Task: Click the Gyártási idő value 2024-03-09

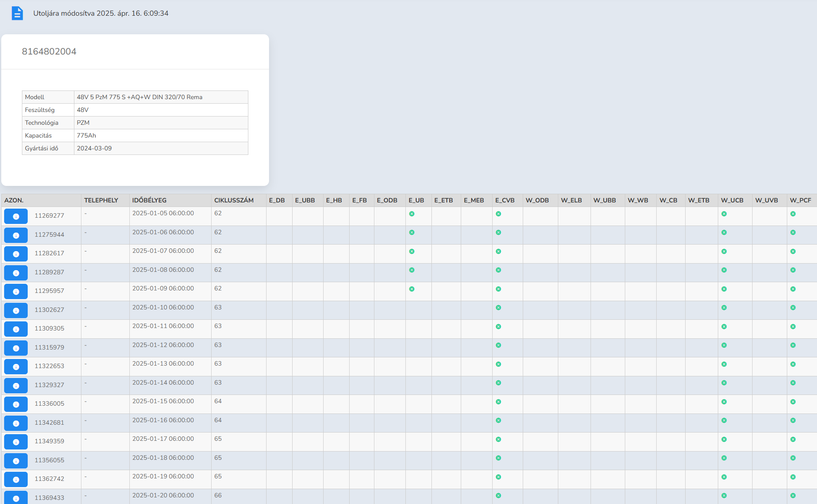Action: [x=94, y=148]
